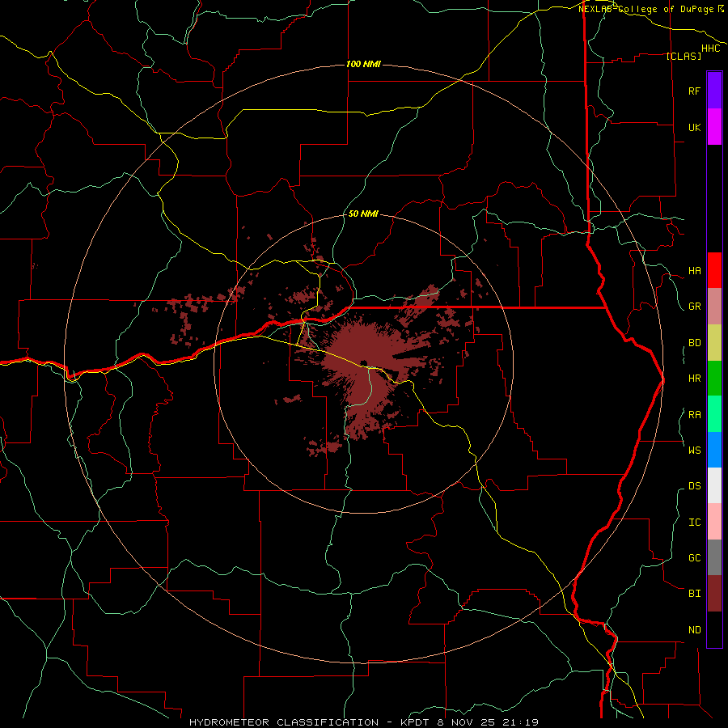
Task: Click the HA red legend swatch
Action: coord(714,270)
